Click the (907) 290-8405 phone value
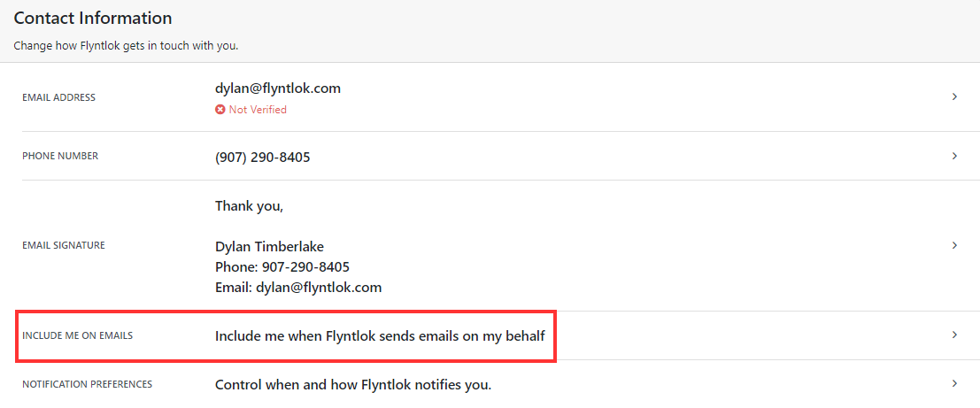The width and height of the screenshot is (980, 408). (263, 158)
